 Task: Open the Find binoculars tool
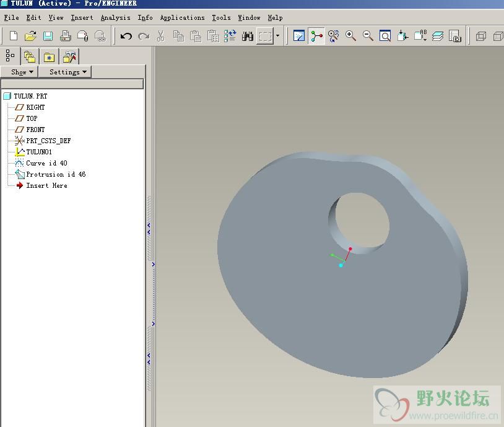(248, 36)
